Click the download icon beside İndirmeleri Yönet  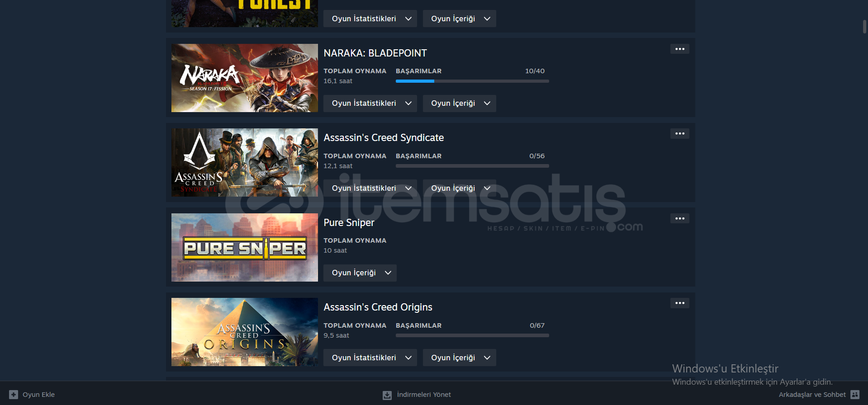[387, 395]
